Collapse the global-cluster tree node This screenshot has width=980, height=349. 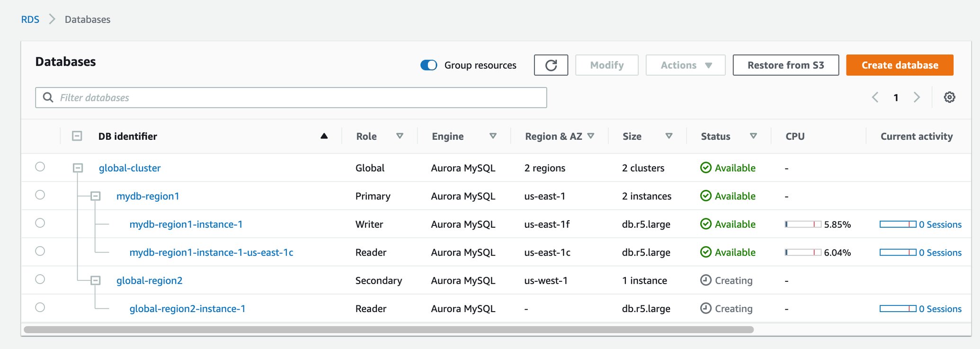coord(78,168)
